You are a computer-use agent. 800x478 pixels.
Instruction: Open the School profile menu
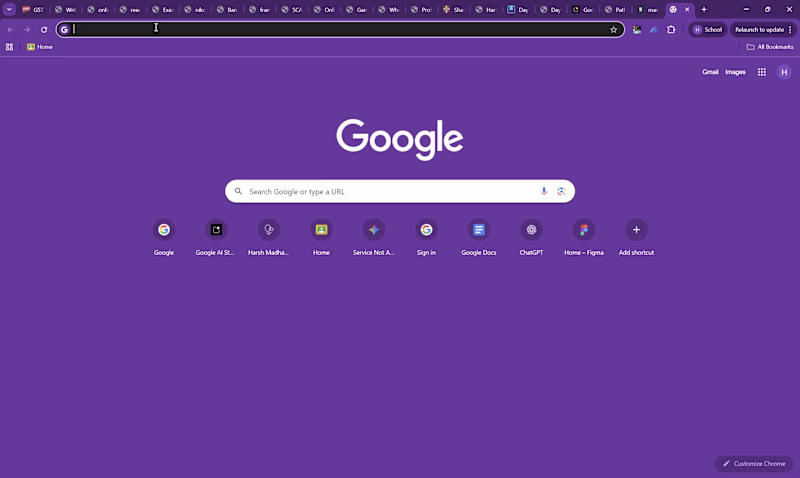(x=708, y=30)
